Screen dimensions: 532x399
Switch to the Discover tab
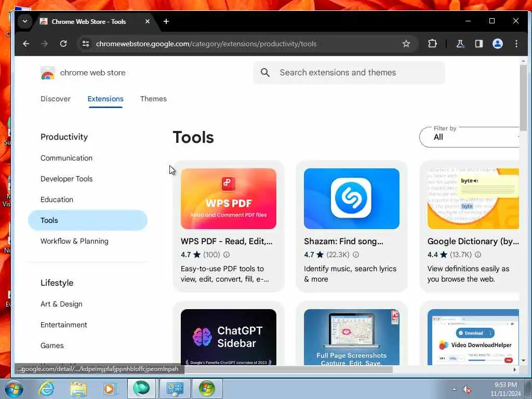[55, 99]
